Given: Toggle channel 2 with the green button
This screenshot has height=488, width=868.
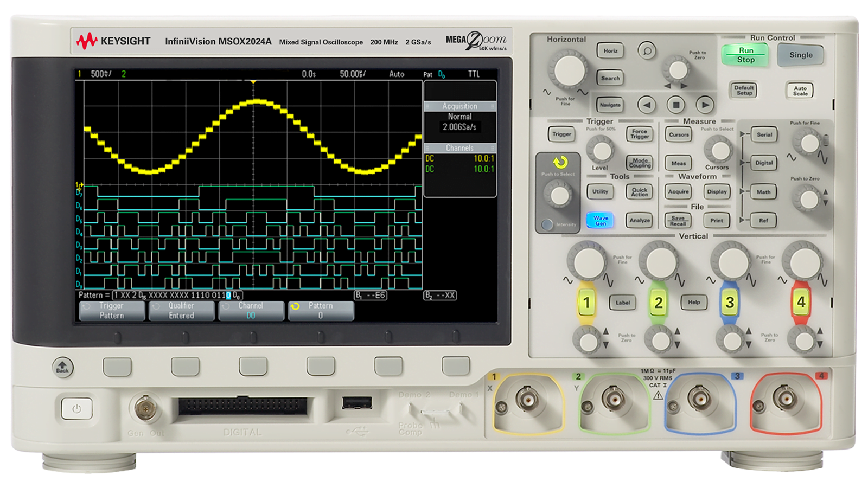Looking at the screenshot, I should point(658,302).
